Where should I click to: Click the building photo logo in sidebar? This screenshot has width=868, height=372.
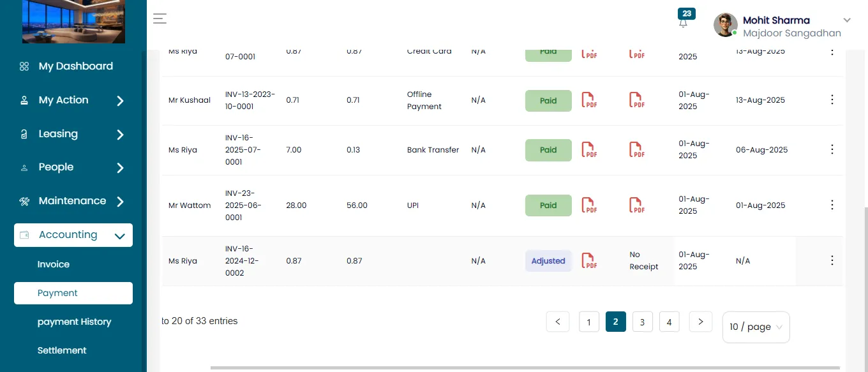pyautogui.click(x=73, y=22)
